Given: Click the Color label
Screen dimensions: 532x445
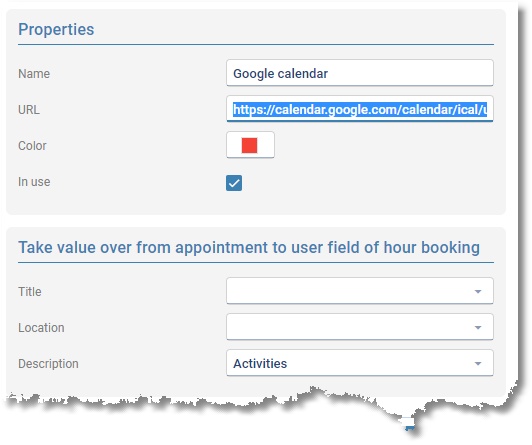Looking at the screenshot, I should pyautogui.click(x=32, y=146).
